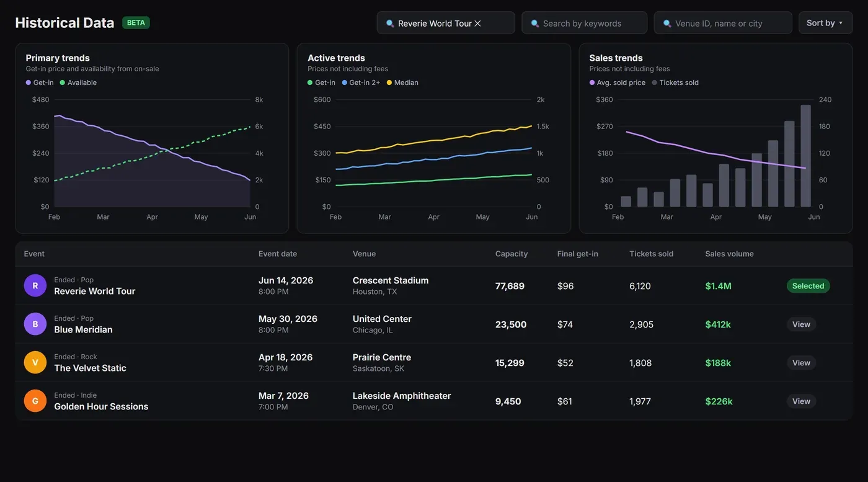Sort by Capacity column header
This screenshot has width=868, height=482.
click(x=511, y=254)
